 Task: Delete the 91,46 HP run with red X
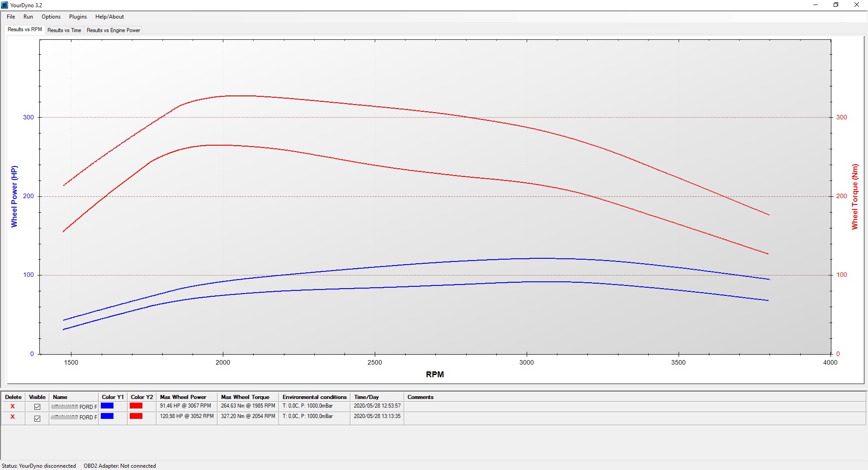pos(13,407)
